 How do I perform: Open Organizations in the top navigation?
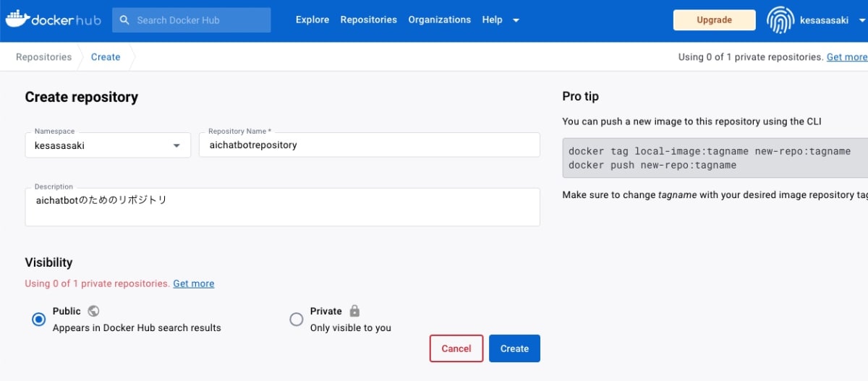click(440, 20)
